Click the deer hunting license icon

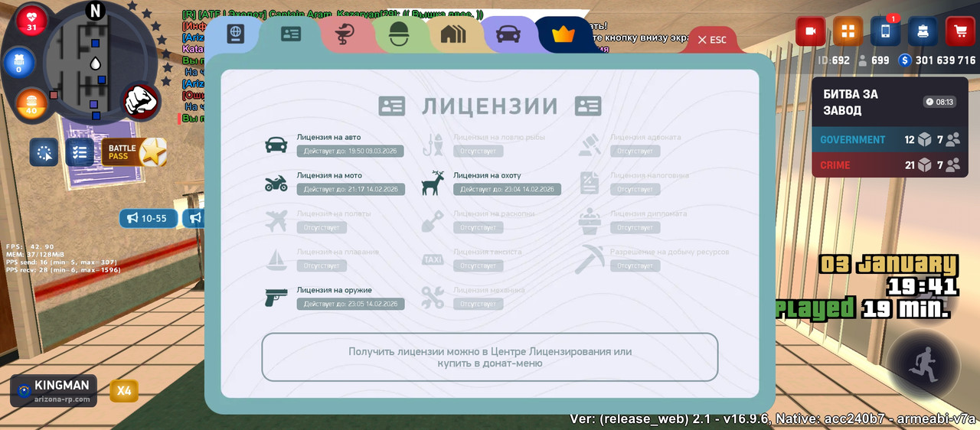point(433,183)
